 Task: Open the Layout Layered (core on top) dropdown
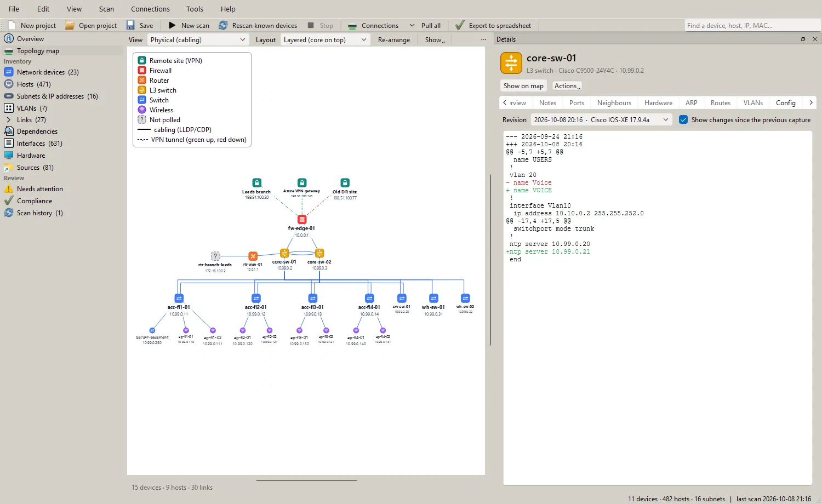click(326, 39)
